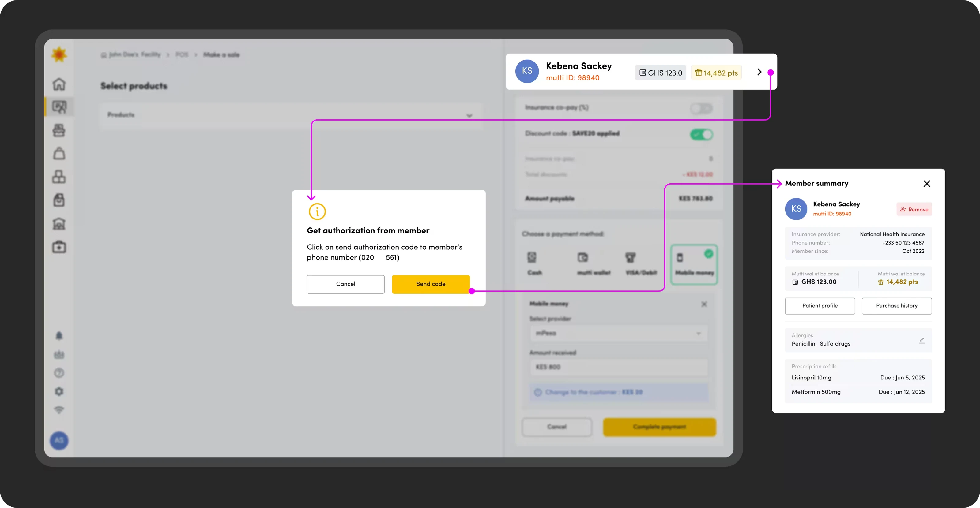Viewport: 980px width, 508px height.
Task: Click the Lisinopril 10mg refill row
Action: pos(858,378)
